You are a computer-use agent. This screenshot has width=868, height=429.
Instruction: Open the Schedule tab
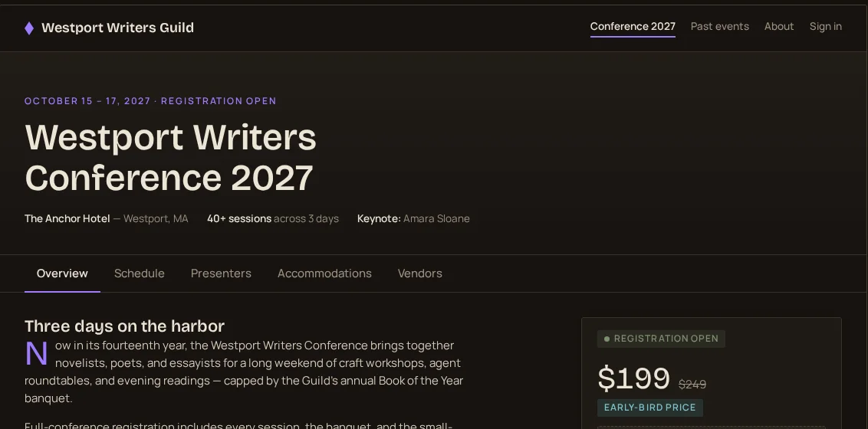[139, 273]
